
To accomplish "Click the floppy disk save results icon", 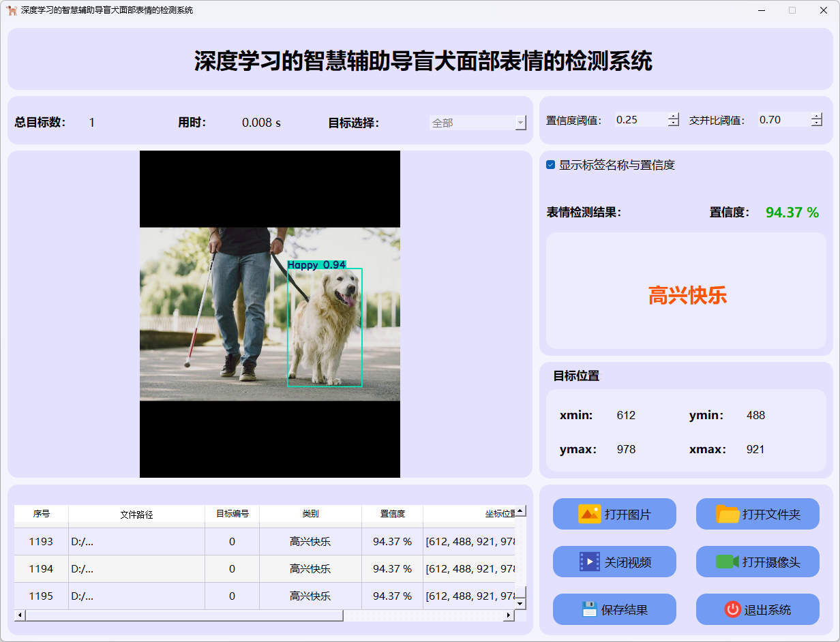I will (589, 609).
